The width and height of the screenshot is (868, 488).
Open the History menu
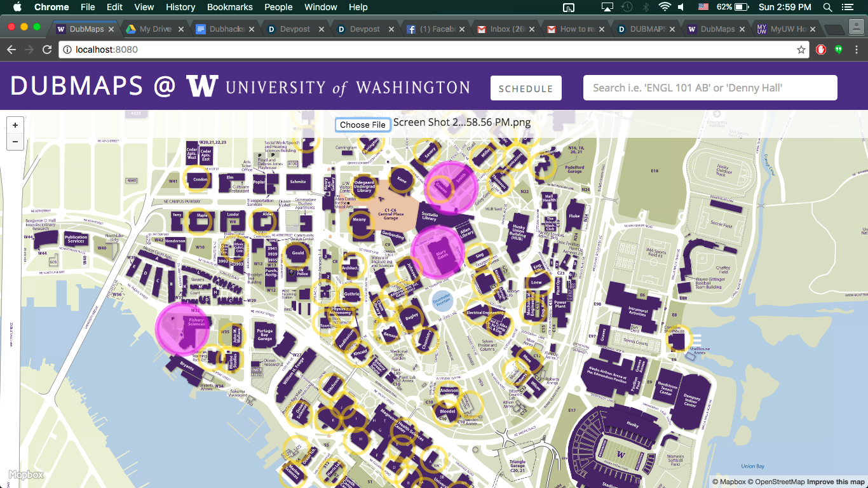click(x=180, y=7)
